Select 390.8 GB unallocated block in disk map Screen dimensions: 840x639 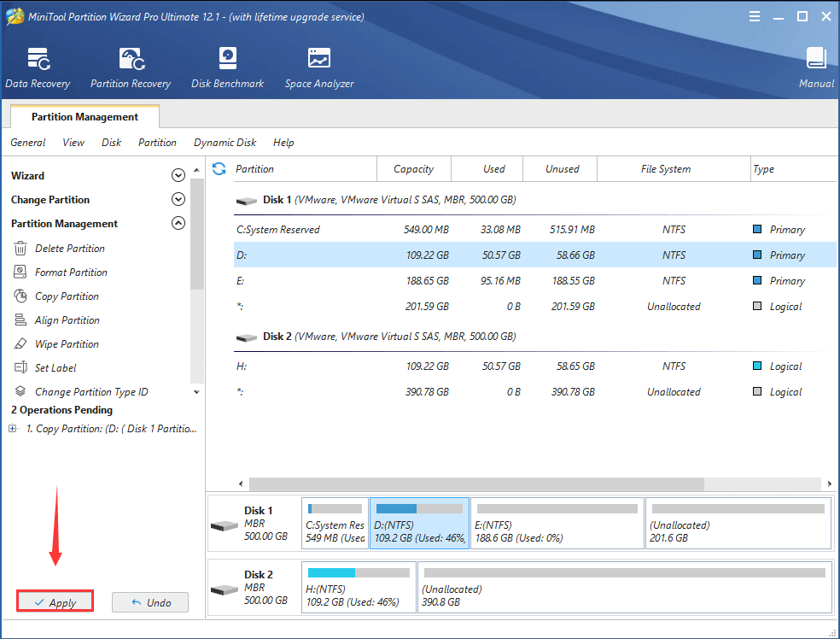[625, 587]
